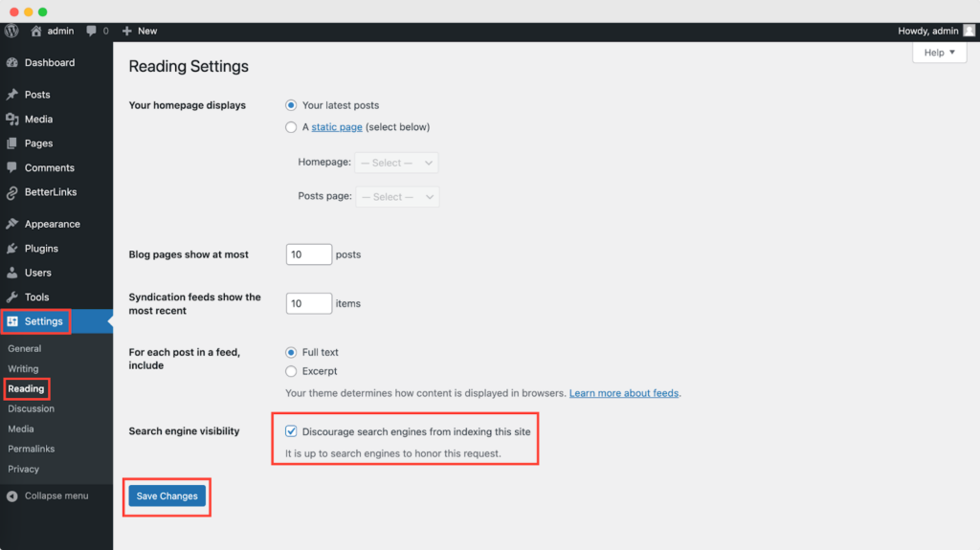This screenshot has height=550, width=980.
Task: Select Full text feed option
Action: (291, 353)
